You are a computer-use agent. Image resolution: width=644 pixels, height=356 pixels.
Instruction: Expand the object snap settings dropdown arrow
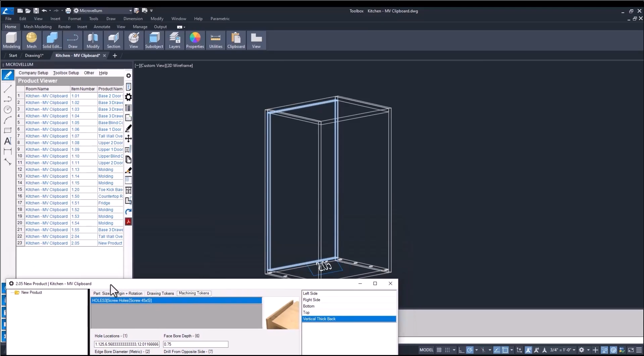click(x=511, y=350)
